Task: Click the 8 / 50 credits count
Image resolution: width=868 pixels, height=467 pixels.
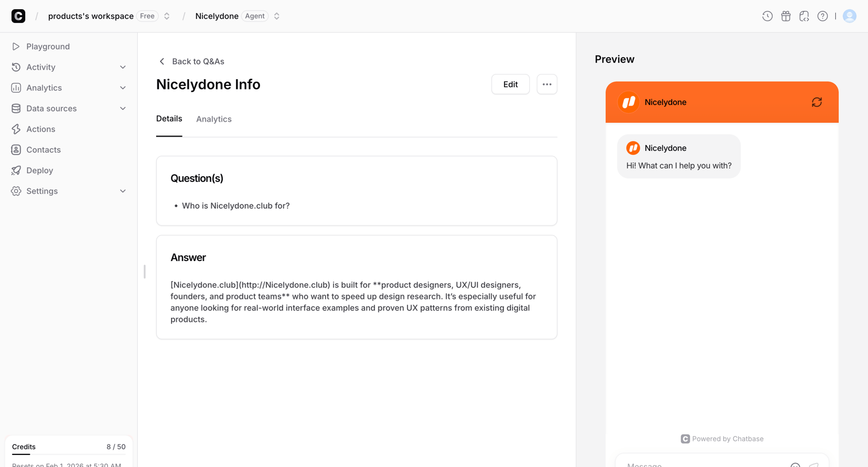Action: point(116,447)
